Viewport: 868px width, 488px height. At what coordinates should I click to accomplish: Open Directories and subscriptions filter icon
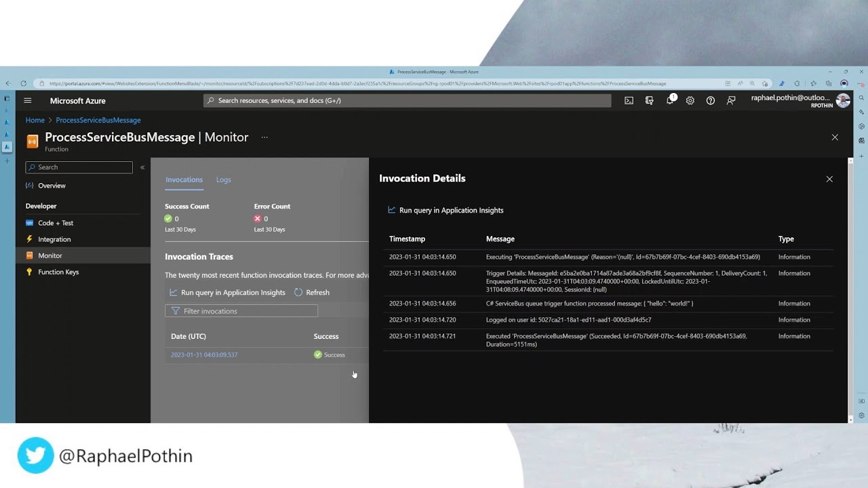(649, 100)
